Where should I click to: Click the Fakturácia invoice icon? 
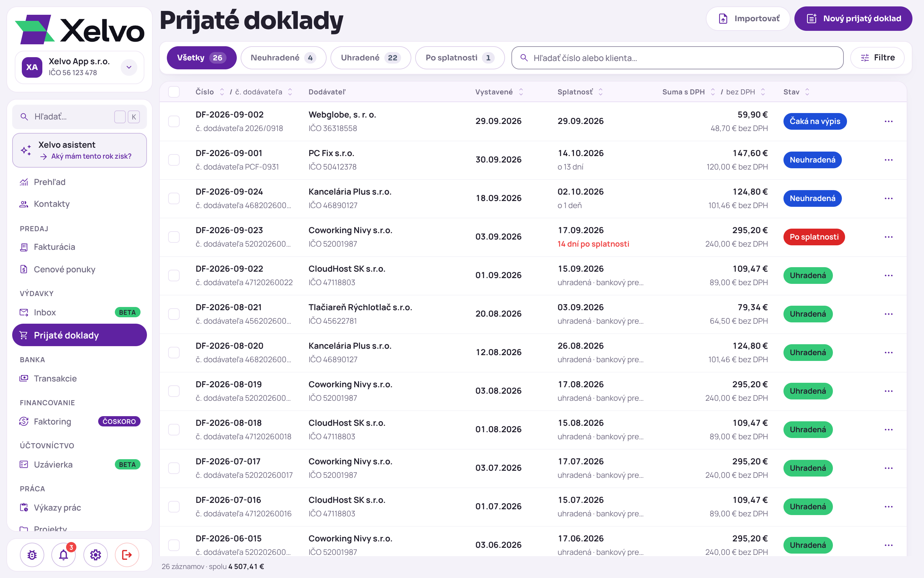click(24, 247)
